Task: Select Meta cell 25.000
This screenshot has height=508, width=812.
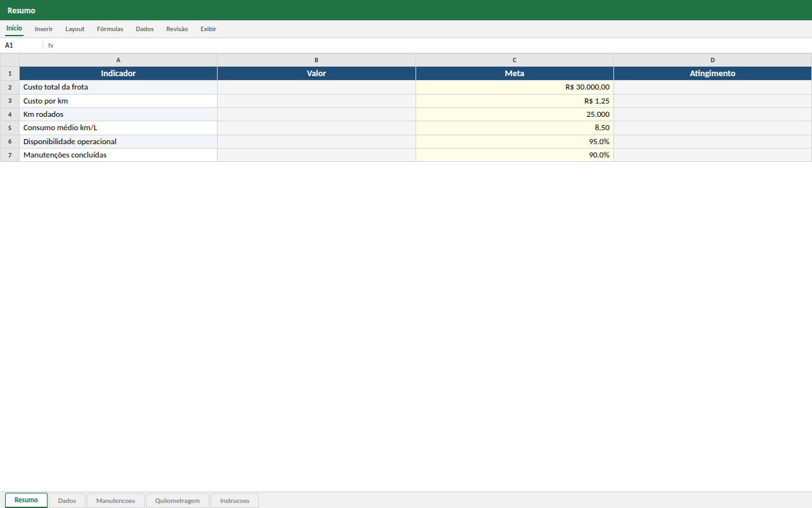Action: coord(514,114)
